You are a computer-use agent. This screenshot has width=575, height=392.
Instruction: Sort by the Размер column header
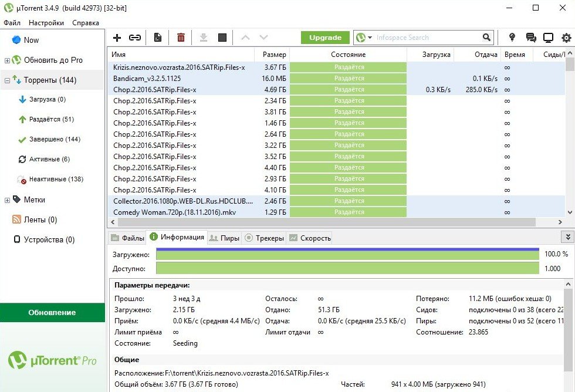click(272, 55)
